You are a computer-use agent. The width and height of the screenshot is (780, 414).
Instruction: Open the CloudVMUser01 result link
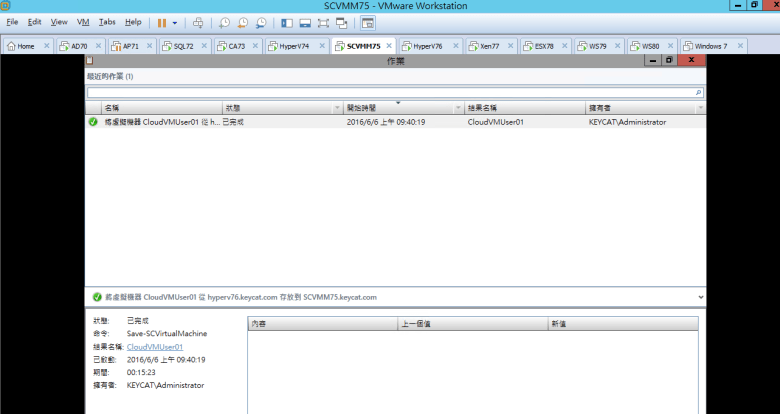154,346
